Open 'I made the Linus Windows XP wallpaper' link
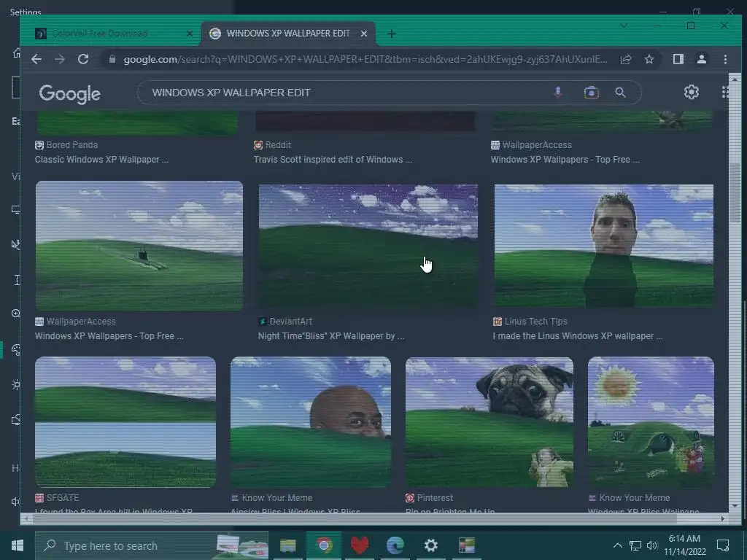 point(578,336)
